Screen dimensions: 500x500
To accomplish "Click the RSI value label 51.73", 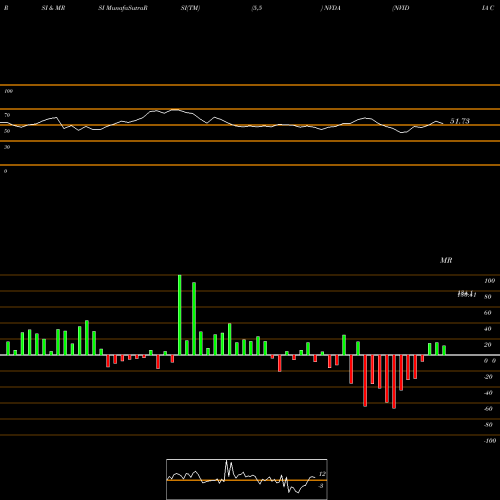I will click(460, 121).
